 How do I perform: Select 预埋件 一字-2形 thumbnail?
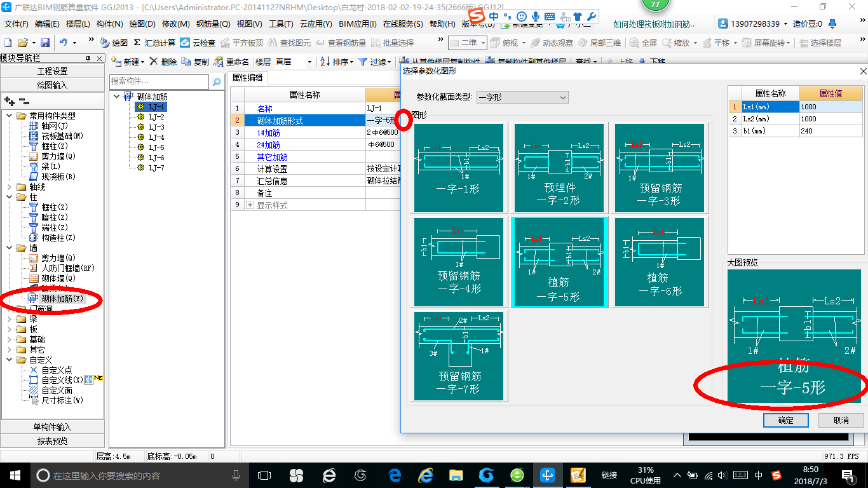click(x=559, y=168)
